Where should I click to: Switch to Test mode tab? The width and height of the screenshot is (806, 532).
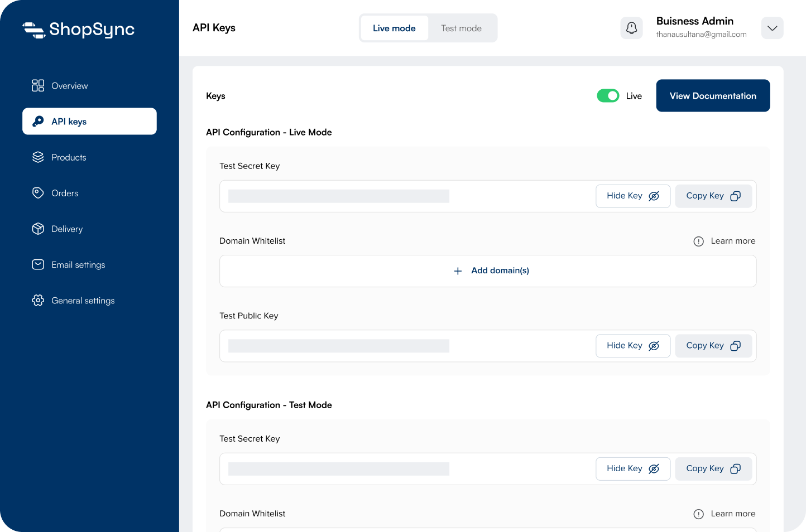[x=461, y=28]
